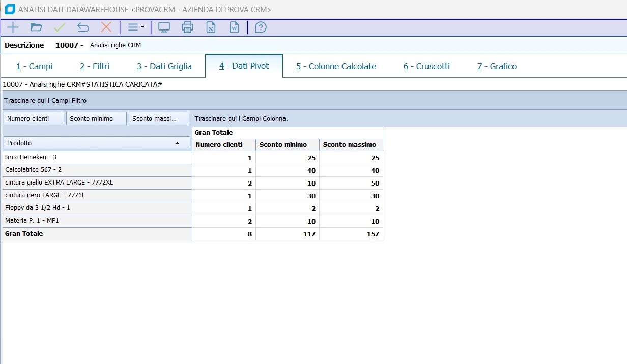Click the Sconto minimo data field button
The width and height of the screenshot is (627, 364).
pyautogui.click(x=96, y=118)
